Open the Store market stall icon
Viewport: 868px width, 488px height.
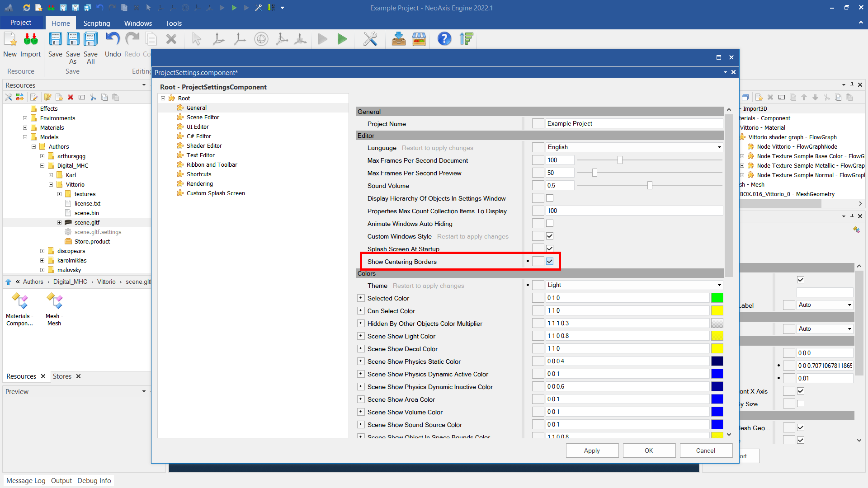tap(419, 39)
